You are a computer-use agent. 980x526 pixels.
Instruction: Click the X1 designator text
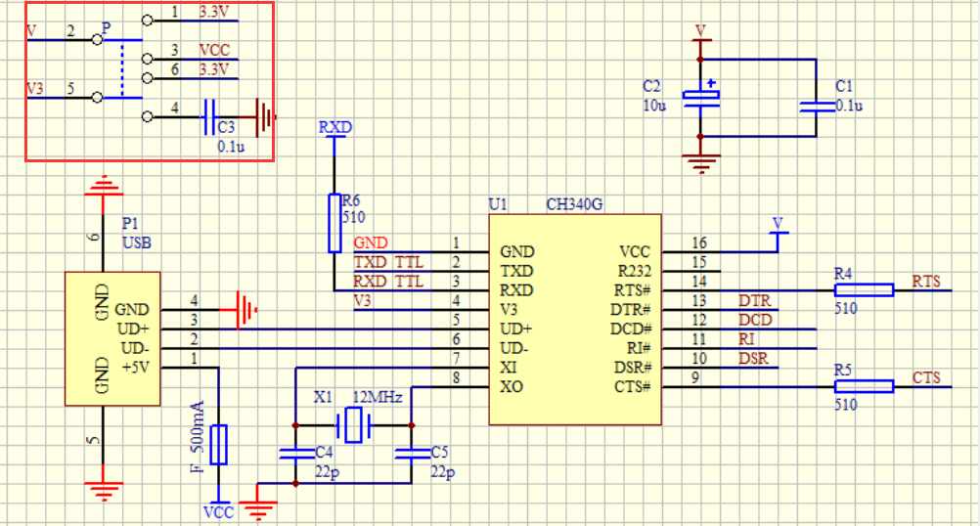point(323,397)
